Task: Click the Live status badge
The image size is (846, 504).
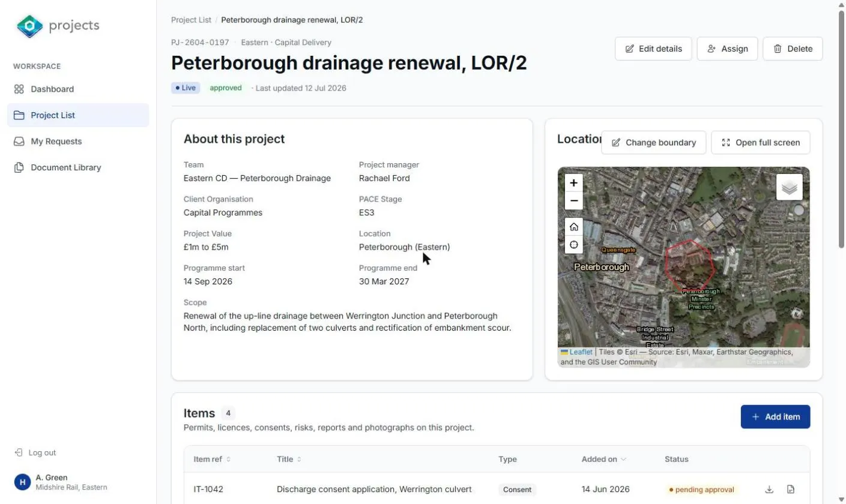Action: [186, 88]
